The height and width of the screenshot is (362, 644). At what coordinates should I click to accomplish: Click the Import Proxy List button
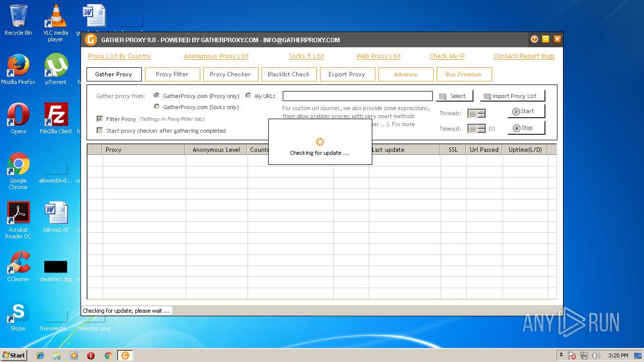[512, 96]
